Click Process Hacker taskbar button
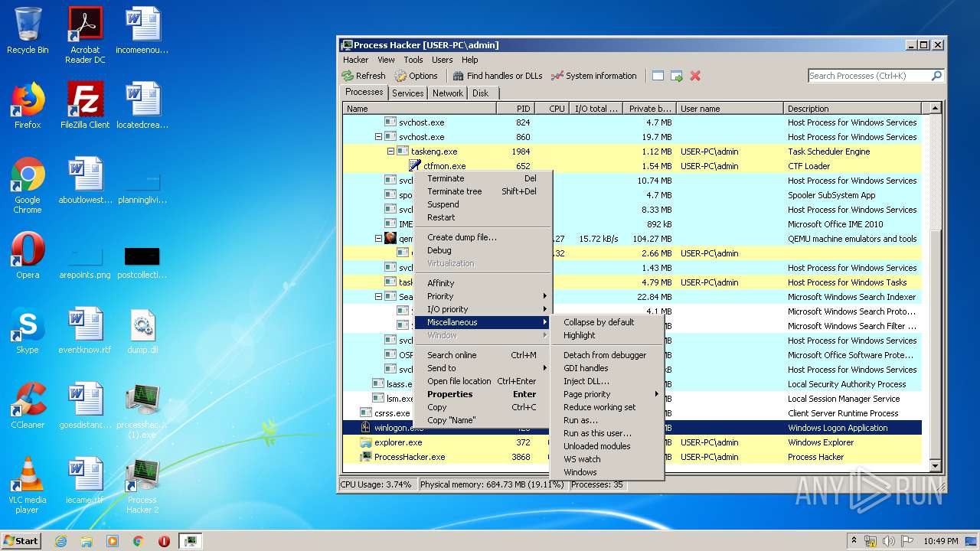This screenshot has height=551, width=980. (190, 541)
